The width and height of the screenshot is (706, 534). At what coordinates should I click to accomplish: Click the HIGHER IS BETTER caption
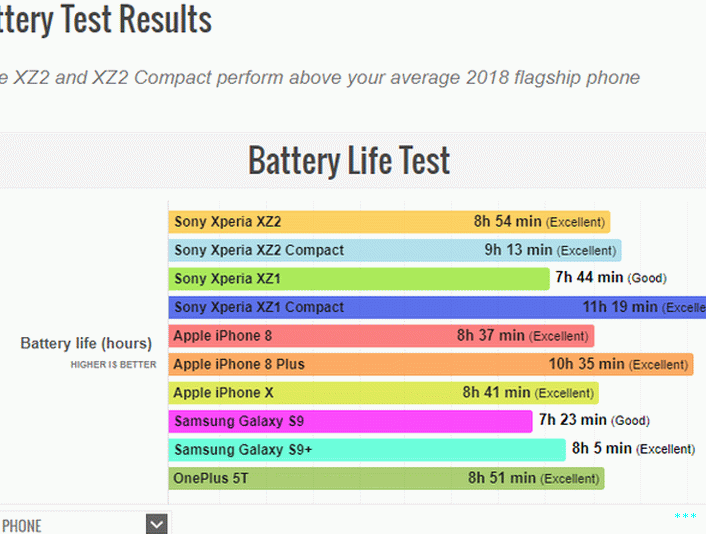113,365
